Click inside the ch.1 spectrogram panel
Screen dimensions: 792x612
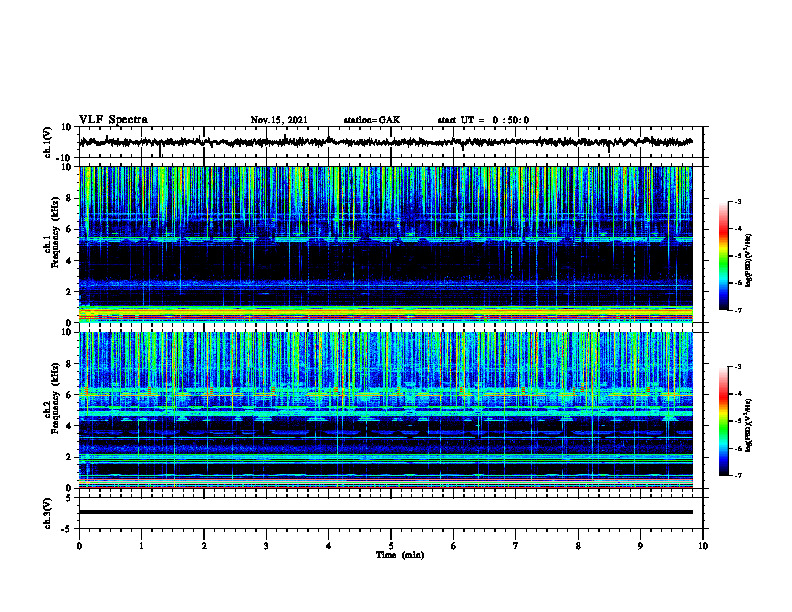click(x=385, y=244)
